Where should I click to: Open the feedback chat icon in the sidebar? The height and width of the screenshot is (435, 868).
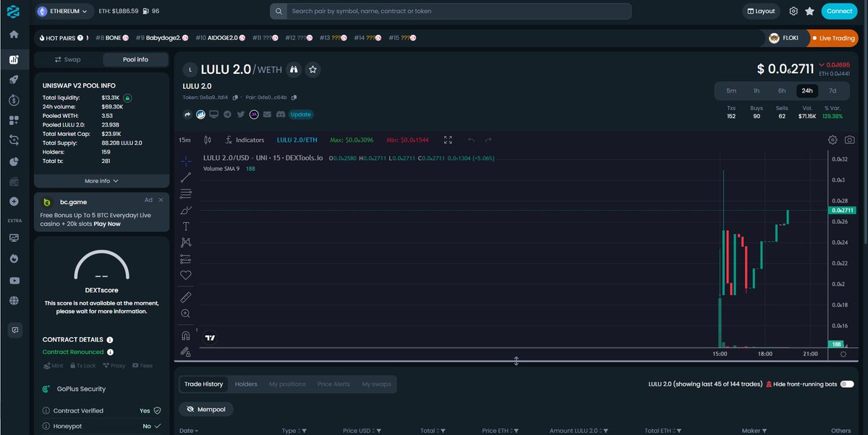[x=14, y=330]
